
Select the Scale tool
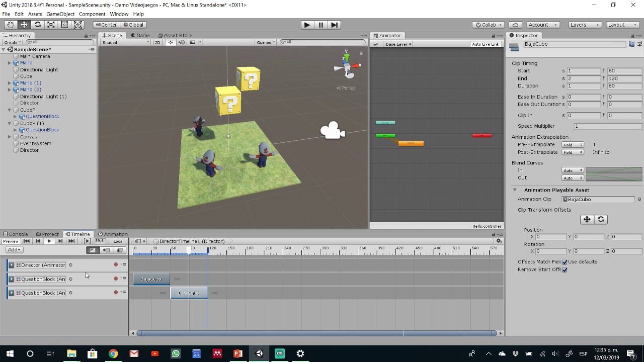pyautogui.click(x=51, y=25)
